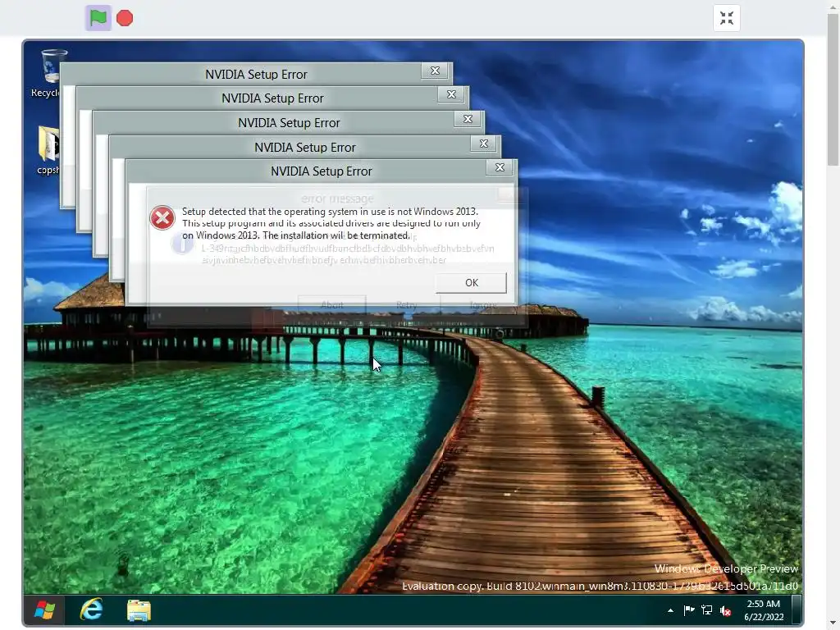Image resolution: width=840 pixels, height=630 pixels.
Task: Click the faded blue info icon behind the dialog
Action: (x=182, y=244)
